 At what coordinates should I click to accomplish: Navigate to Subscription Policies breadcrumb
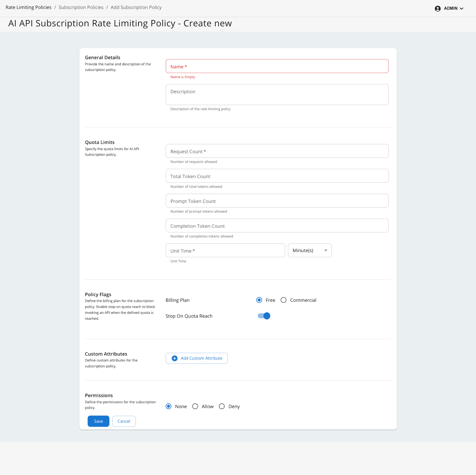point(81,7)
